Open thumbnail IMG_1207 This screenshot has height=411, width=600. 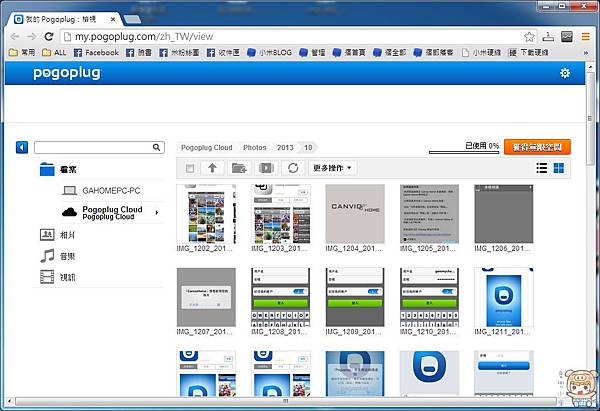point(206,297)
